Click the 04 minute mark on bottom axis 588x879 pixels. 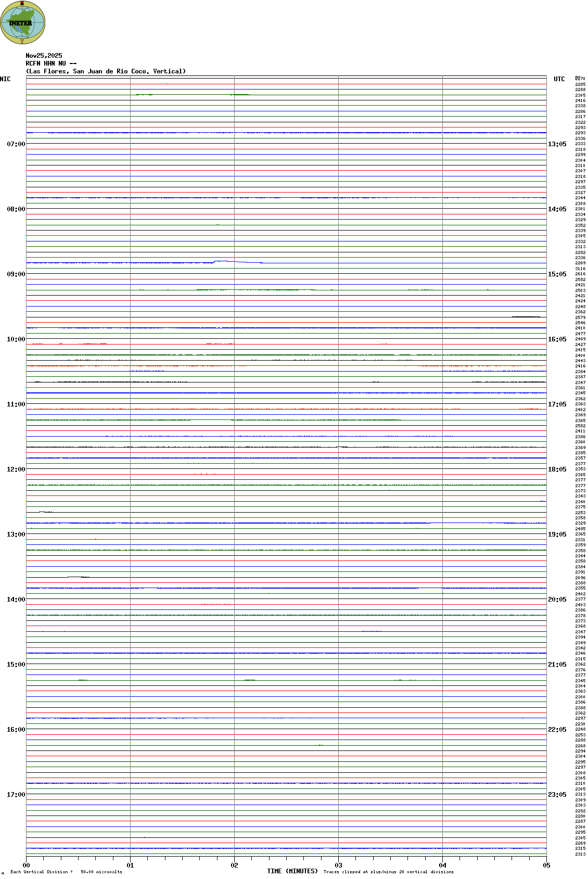(x=442, y=865)
